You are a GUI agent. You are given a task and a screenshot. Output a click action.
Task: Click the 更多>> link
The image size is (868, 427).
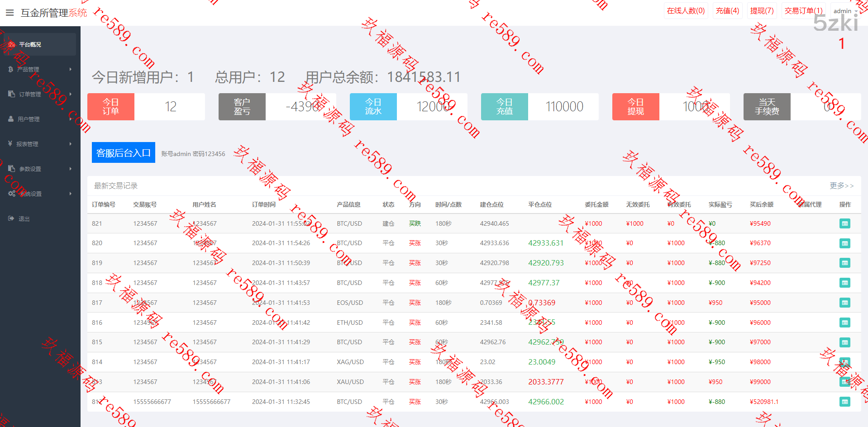(841, 185)
